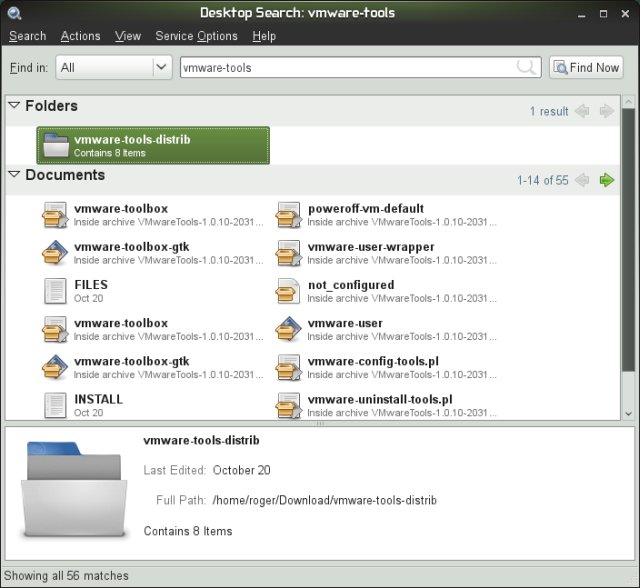Screen dimensions: 640x588
Task: Go to next page of Documents results
Action: (607, 180)
